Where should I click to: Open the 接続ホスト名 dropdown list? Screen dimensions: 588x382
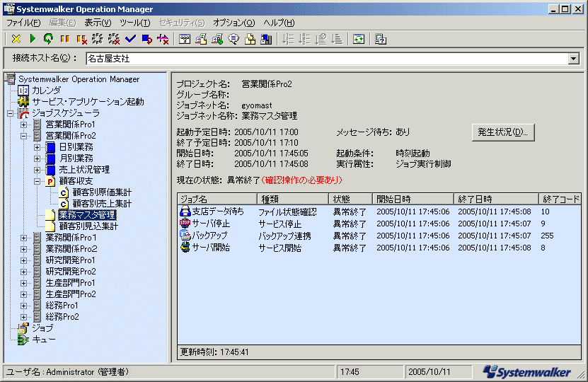573,59
